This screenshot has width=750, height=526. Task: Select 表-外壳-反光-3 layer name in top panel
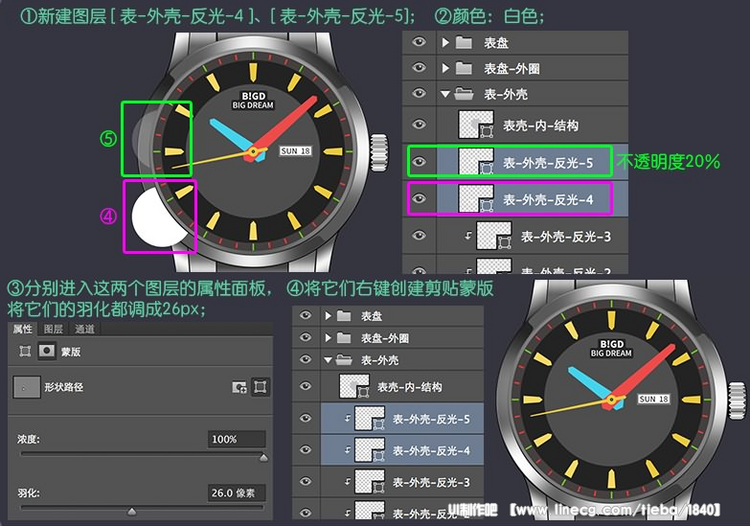pos(566,237)
